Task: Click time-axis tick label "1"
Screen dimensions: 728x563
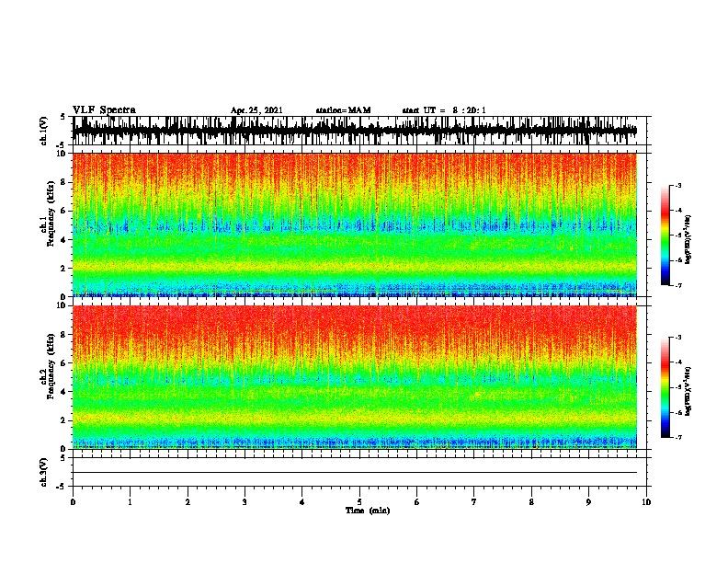Action: 130,502
